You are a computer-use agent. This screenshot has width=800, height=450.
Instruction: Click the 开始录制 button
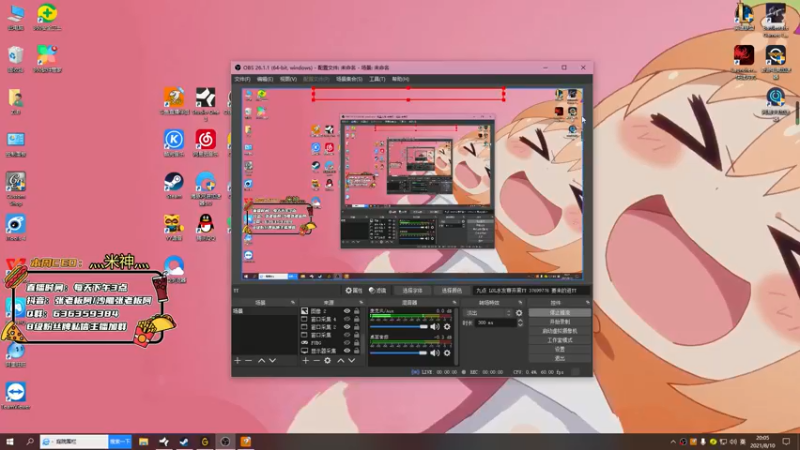click(x=560, y=322)
